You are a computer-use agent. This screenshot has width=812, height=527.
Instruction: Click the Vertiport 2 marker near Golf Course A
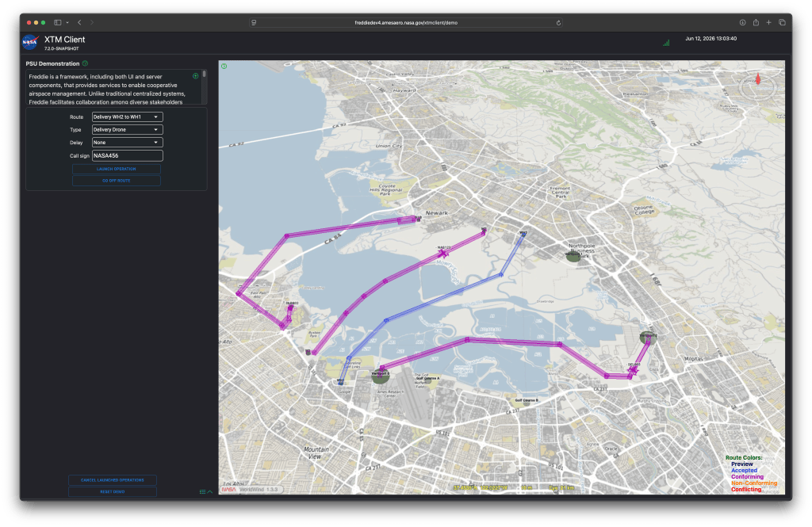click(x=381, y=376)
